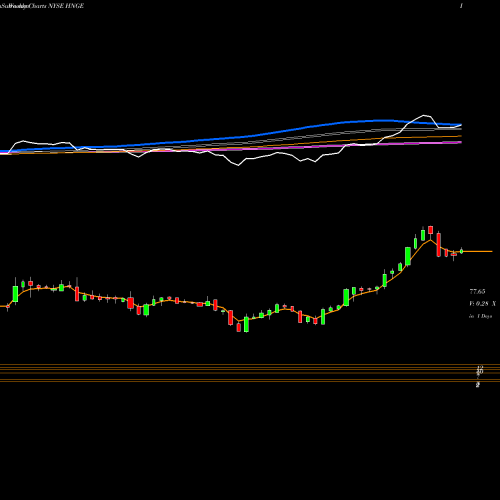Click the highest red candlestick at the peak
This screenshot has width=500, height=500.
[430, 230]
